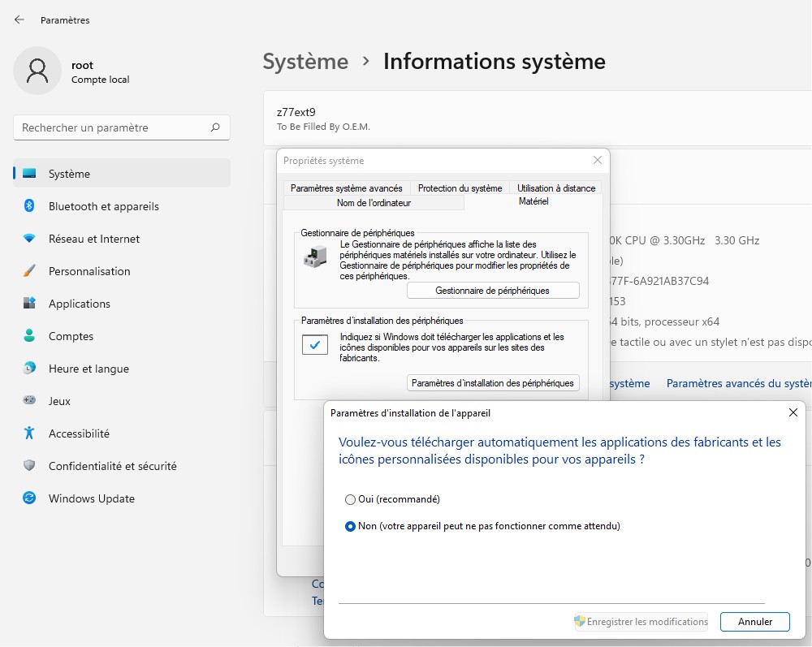Select Oui (recommandé) radio button
This screenshot has width=812, height=647.
(350, 499)
